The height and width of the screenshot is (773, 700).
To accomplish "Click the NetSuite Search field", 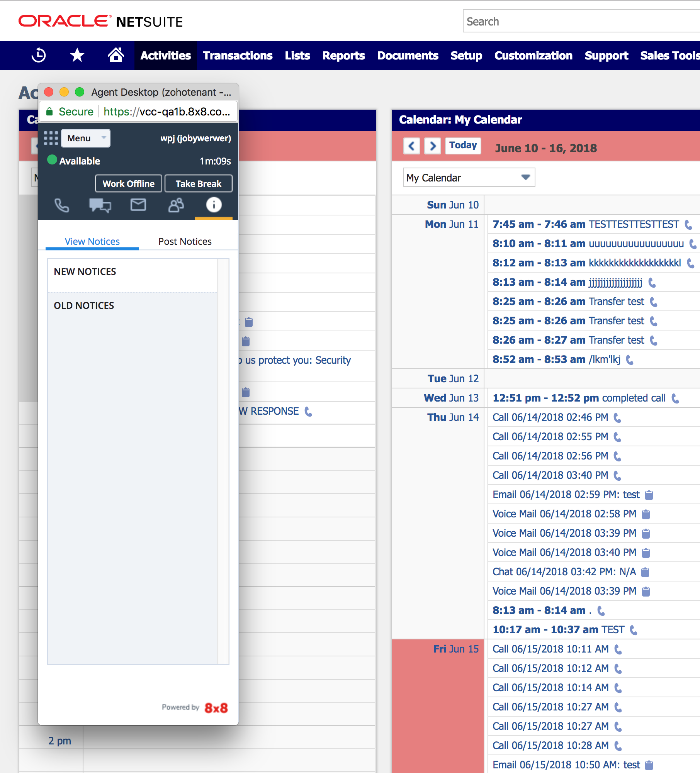I will [581, 21].
